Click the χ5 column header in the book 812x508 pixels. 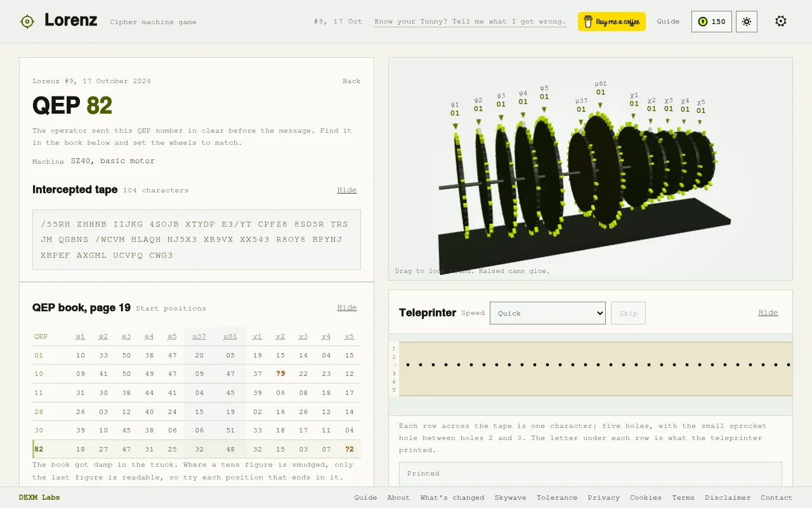click(350, 337)
